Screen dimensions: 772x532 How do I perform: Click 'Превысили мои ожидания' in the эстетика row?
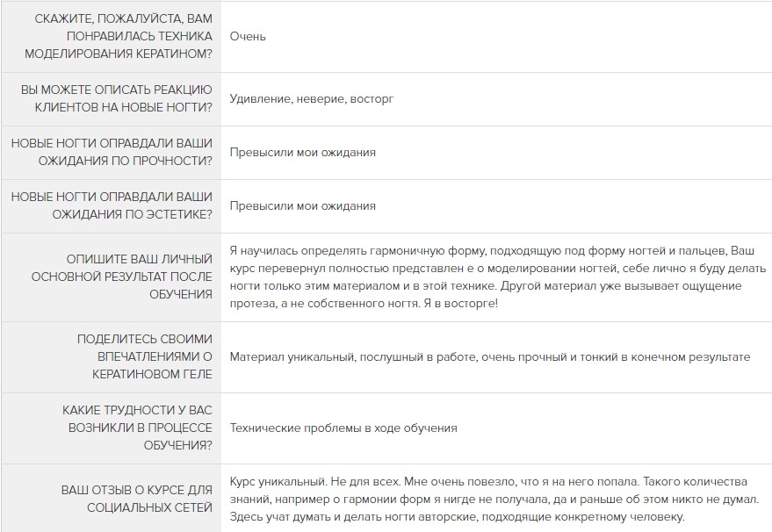coord(303,206)
